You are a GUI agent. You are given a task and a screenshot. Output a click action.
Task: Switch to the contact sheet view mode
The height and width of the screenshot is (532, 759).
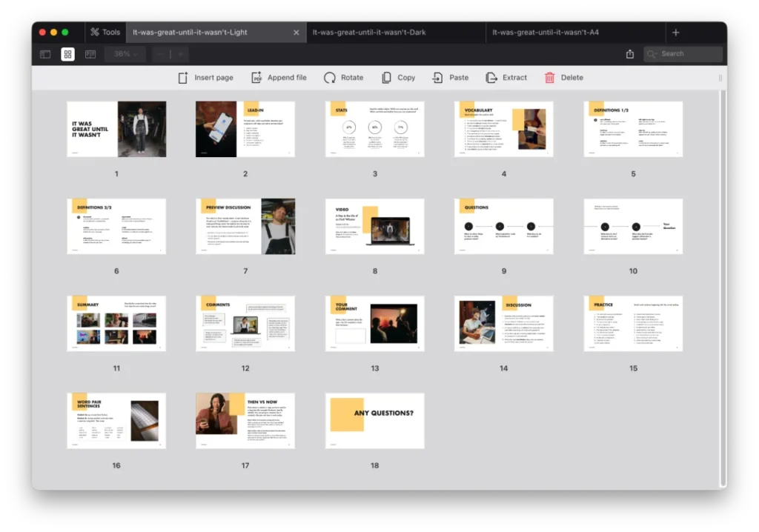tap(90, 54)
